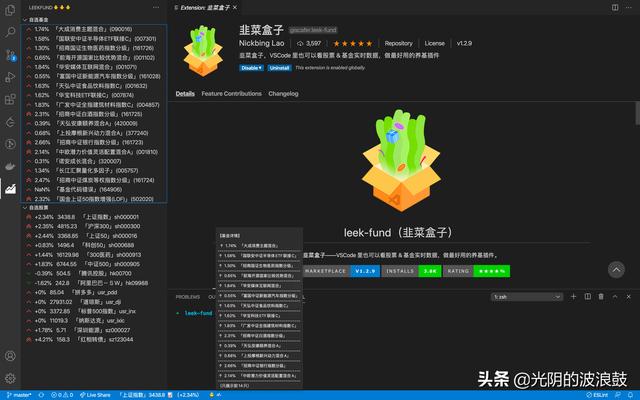This screenshot has height=400, width=640.
Task: Click the publisher name Nickbing Lao
Action: (261, 43)
